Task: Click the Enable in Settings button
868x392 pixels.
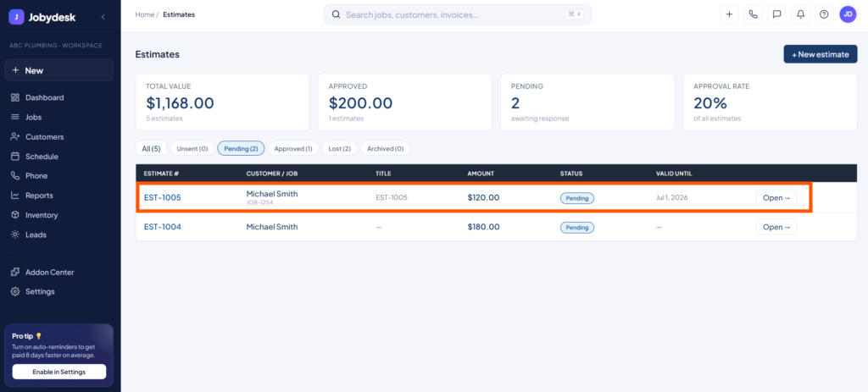Action: click(x=59, y=372)
